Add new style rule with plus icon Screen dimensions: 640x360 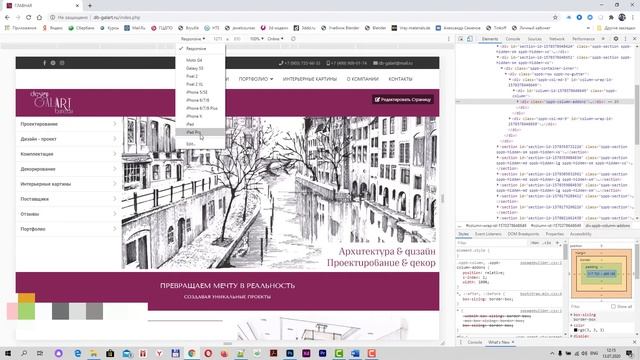[x=558, y=243]
